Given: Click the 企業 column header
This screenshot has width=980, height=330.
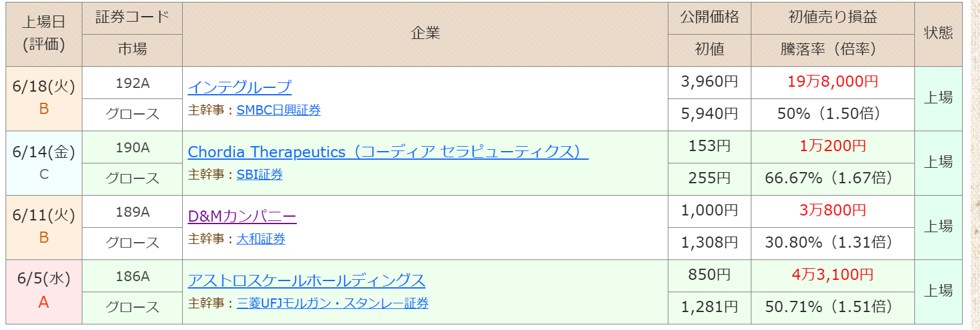Looking at the screenshot, I should (425, 34).
